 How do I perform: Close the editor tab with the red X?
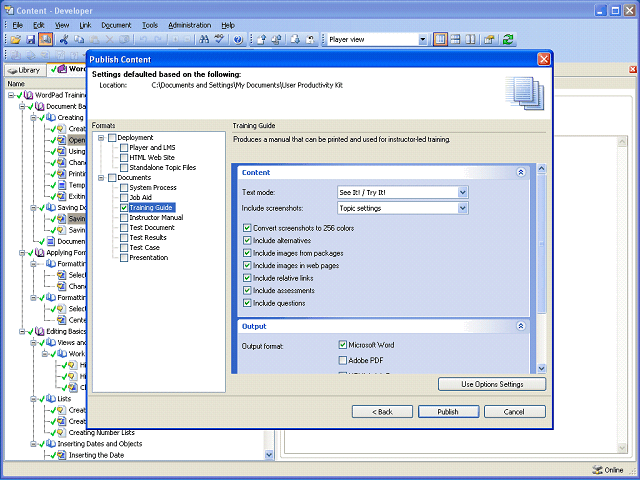click(x=633, y=69)
